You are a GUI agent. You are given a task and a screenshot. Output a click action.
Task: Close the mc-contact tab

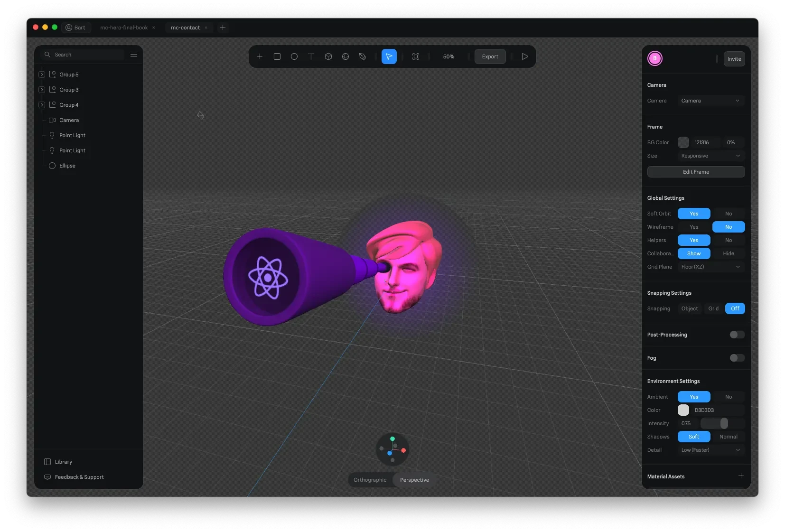tap(206, 28)
